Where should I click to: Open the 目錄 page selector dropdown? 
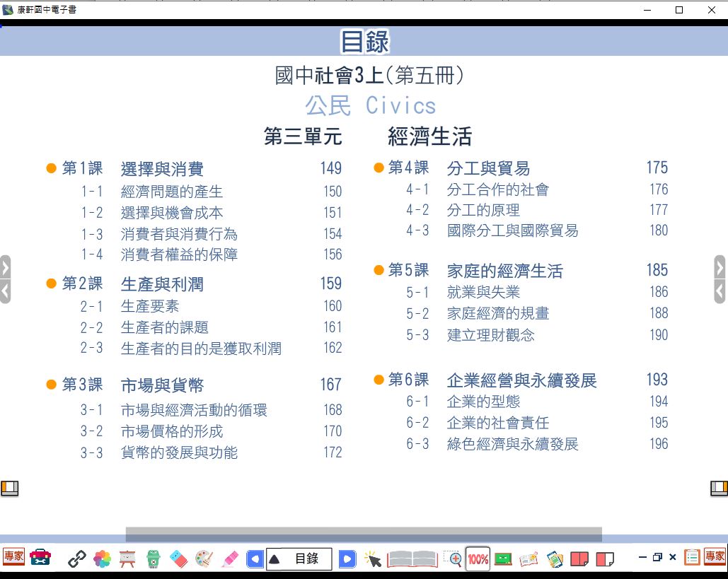click(x=299, y=558)
